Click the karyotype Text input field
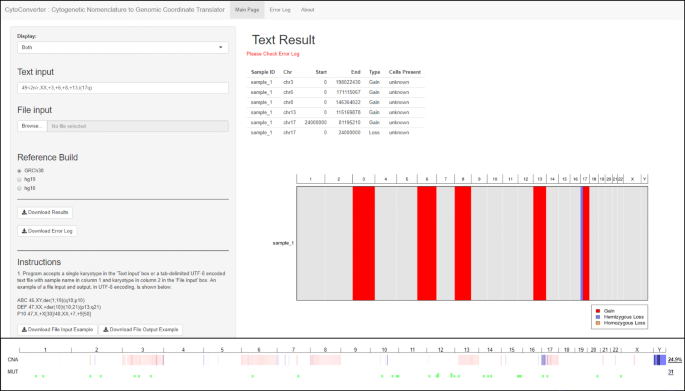 pyautogui.click(x=123, y=88)
